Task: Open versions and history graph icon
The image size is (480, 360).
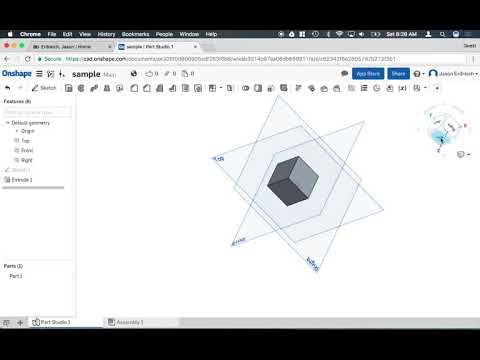Action: click(x=51, y=74)
